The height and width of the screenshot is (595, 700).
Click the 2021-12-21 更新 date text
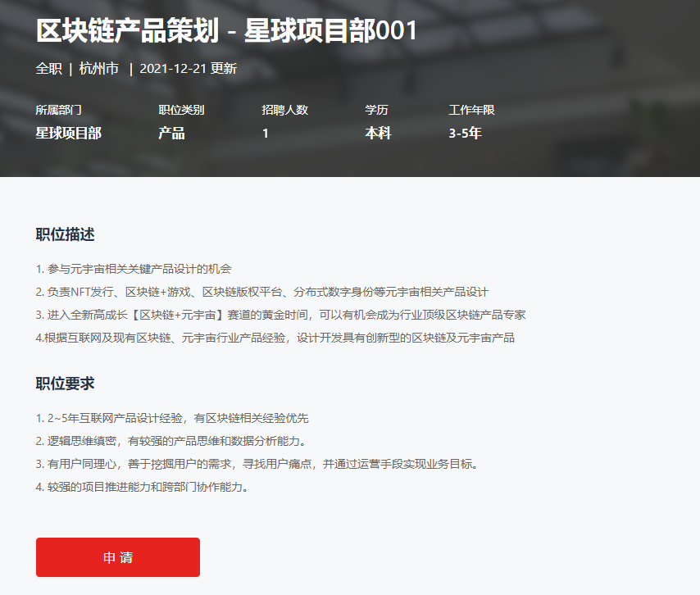(187, 70)
